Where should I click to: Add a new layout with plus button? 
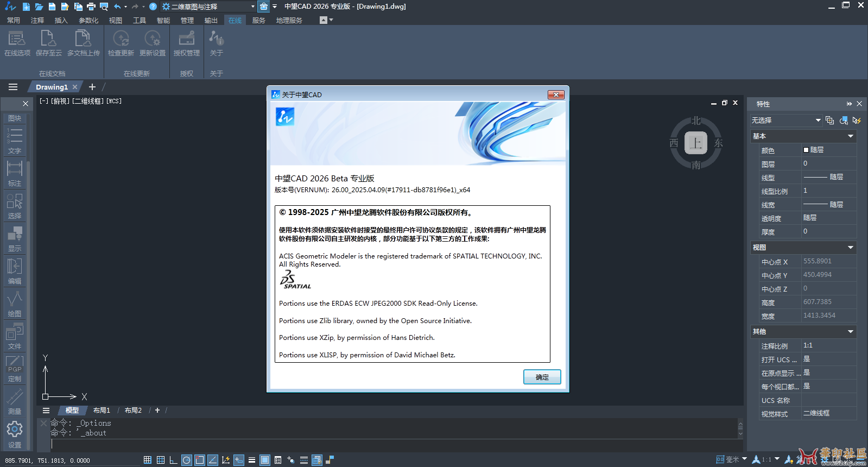click(x=157, y=411)
